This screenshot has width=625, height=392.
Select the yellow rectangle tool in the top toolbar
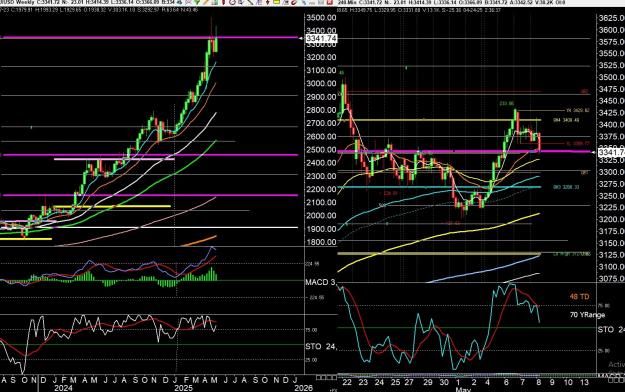tap(277, 2)
